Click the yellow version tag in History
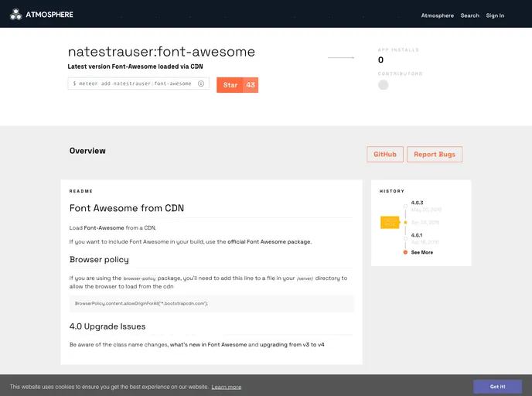Viewport: 532px width, 396px height. 390,223
